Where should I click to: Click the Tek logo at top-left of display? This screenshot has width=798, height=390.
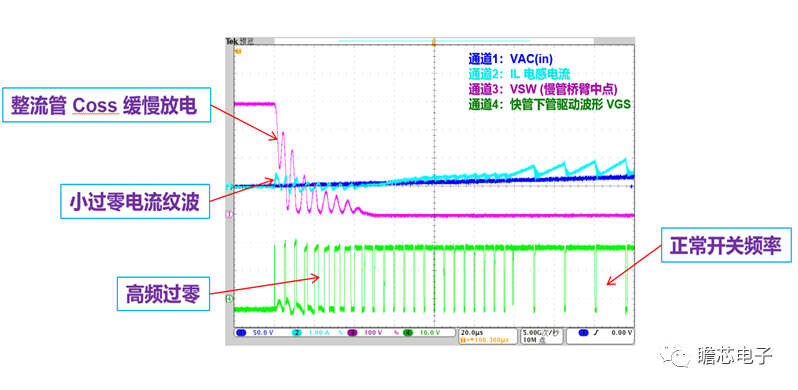(x=232, y=41)
